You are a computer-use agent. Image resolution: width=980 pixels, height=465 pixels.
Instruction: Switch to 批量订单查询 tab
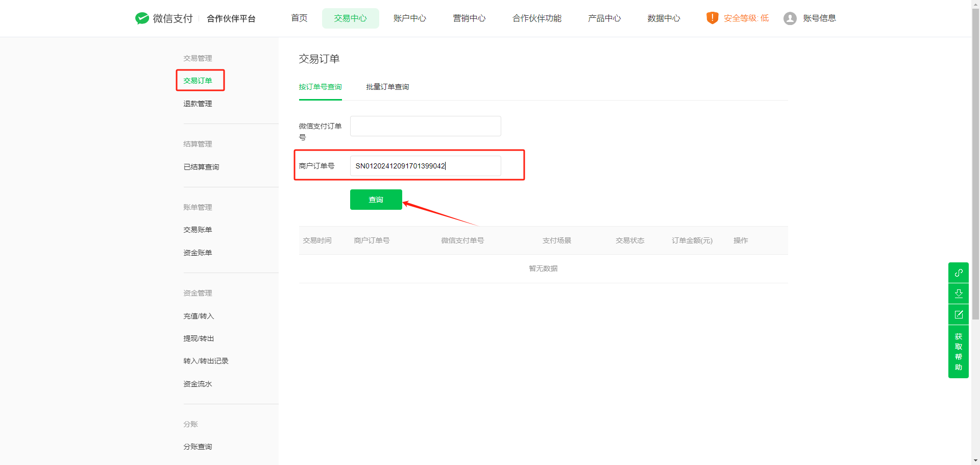387,87
